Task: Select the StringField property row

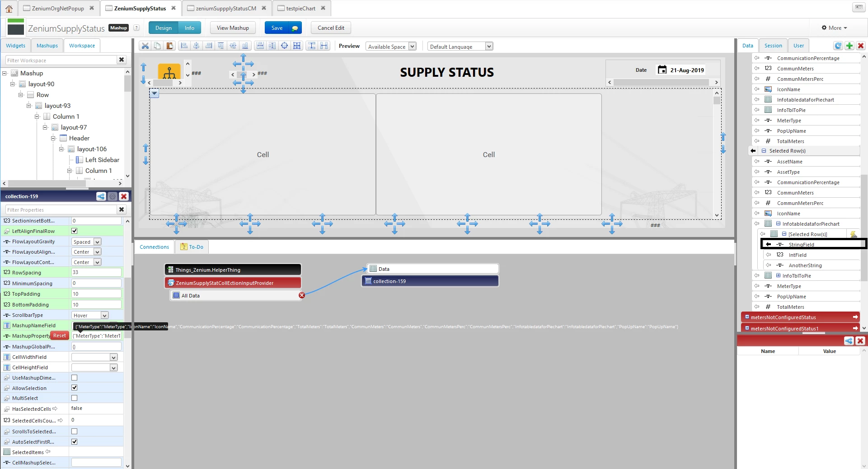Action: (813, 244)
